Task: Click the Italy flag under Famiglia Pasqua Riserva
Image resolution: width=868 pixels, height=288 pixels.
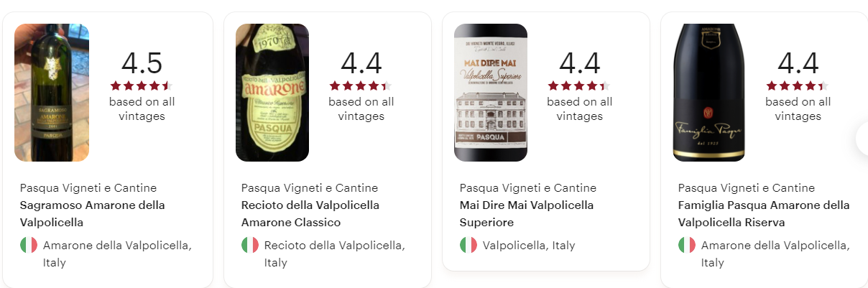Action: coord(687,246)
